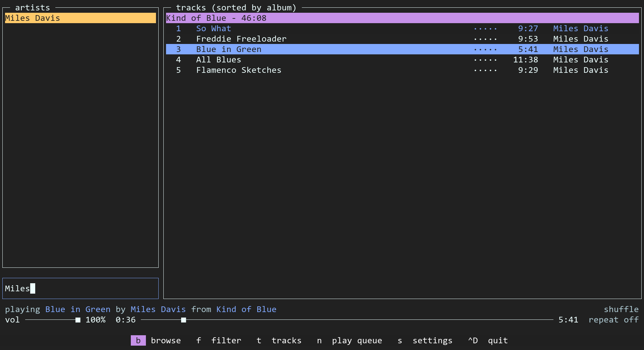Toggle repeat off setting
Screen dimensions: 644x350
coord(613,320)
